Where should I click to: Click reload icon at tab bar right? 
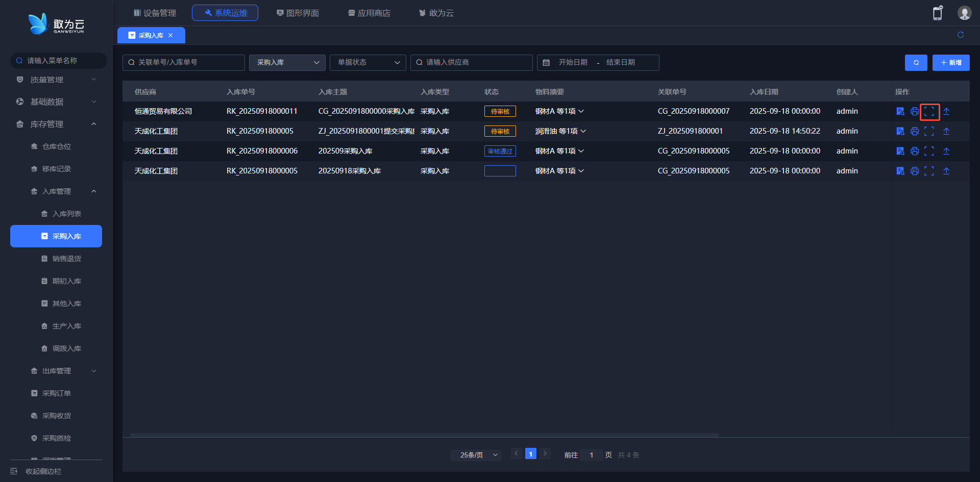coord(960,35)
